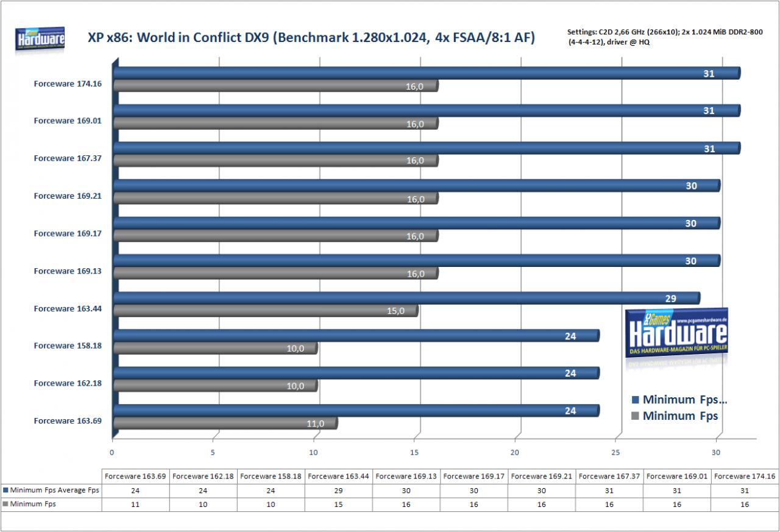
Task: Select the gray bar for Forceware 163.69
Action: tap(225, 424)
